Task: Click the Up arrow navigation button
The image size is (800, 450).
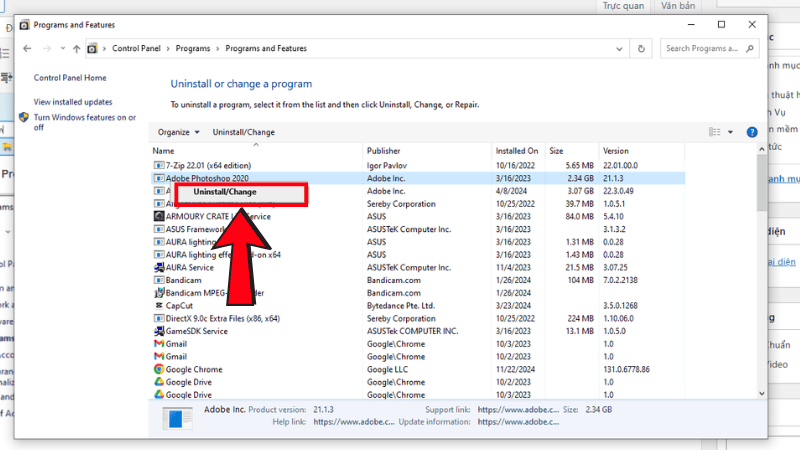Action: pos(76,48)
